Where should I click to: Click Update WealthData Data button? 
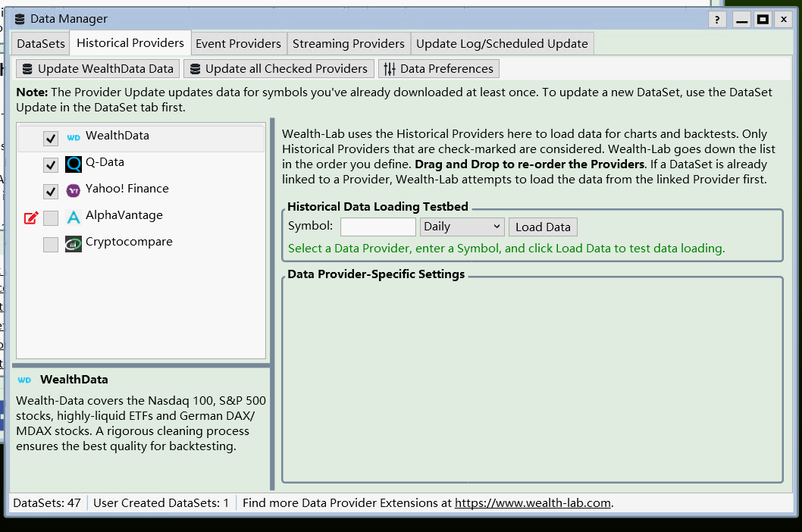pos(98,68)
